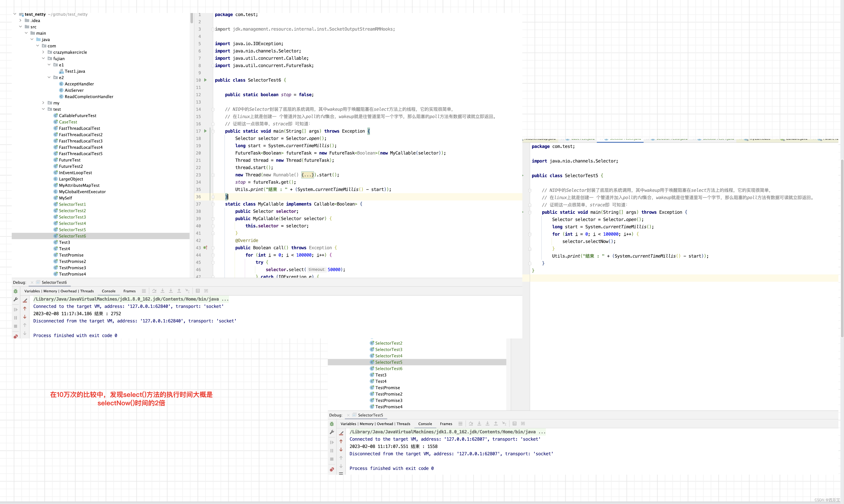
Task: Click the wrench settings icon in SelectorTest6 debug panel
Action: [16, 299]
